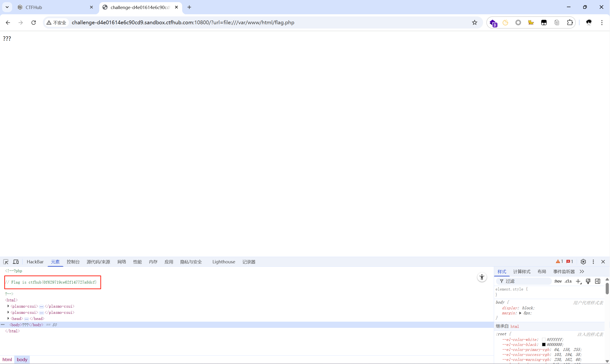
Task: Toggle computed styles sidebar icon
Action: (x=597, y=281)
